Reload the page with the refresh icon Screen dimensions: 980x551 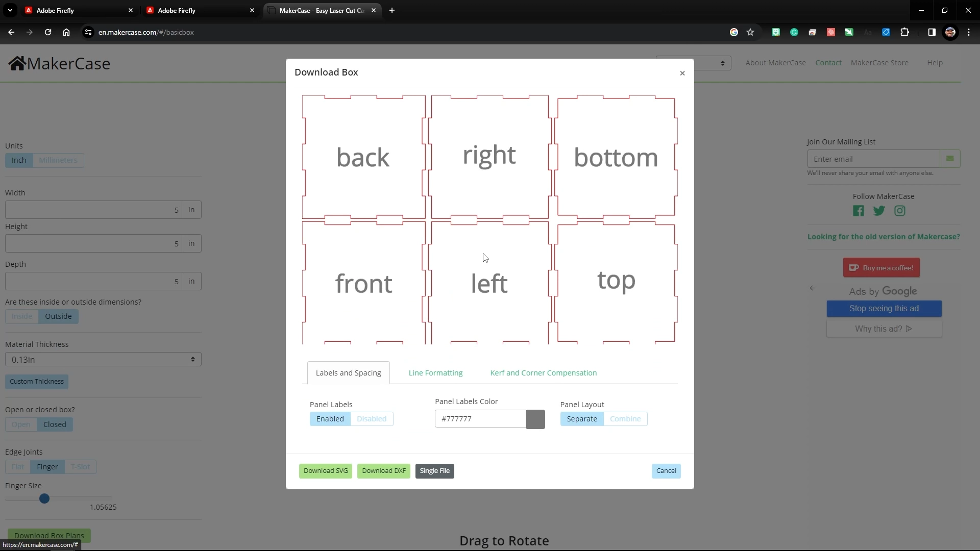pos(48,32)
